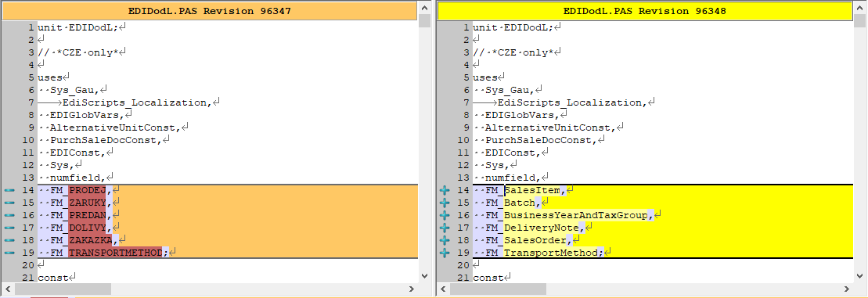Click minus icon beside FM_TRANSPORTMETHOD line
868x298 pixels.
9,253
